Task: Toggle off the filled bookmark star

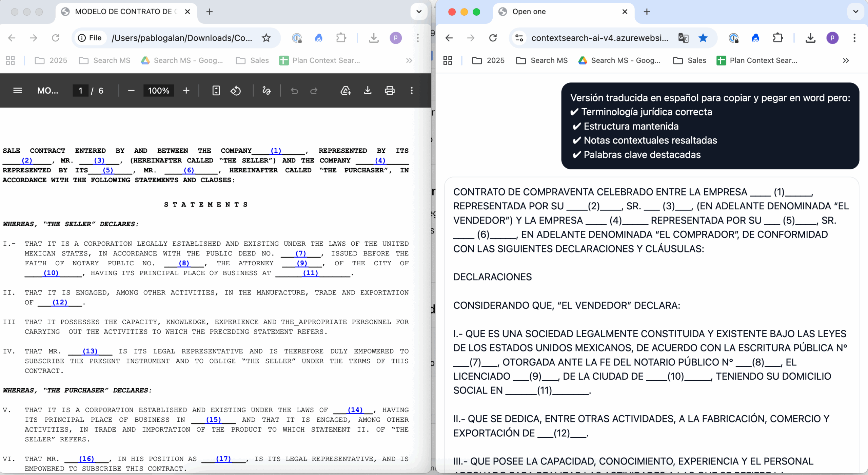Action: pos(703,38)
